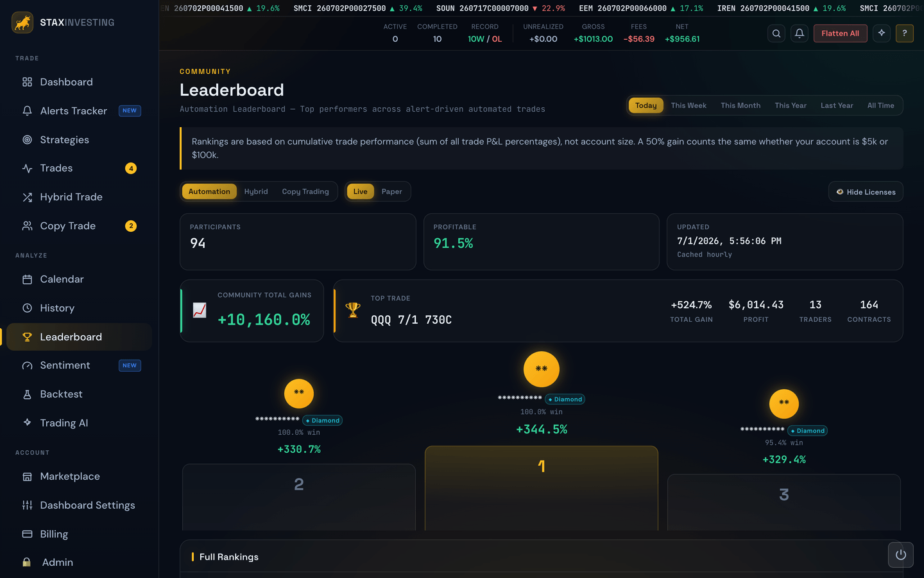Click the Billing card icon
This screenshot has width=924, height=578.
click(x=27, y=534)
